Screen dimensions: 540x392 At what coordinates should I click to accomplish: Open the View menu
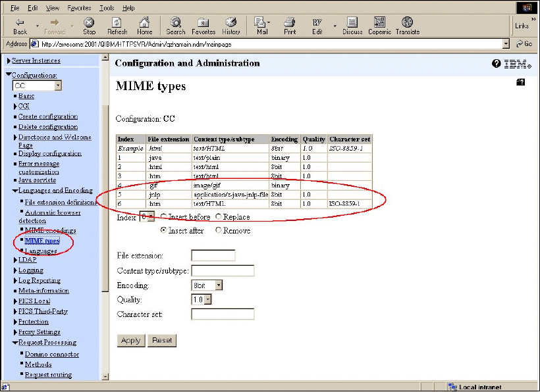click(53, 8)
